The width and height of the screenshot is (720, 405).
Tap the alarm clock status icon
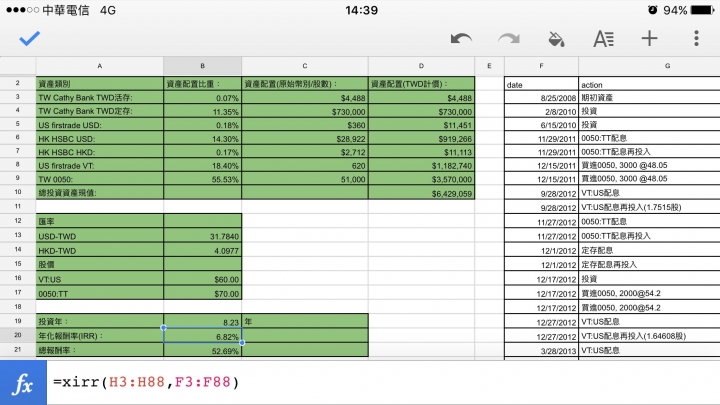coord(652,10)
